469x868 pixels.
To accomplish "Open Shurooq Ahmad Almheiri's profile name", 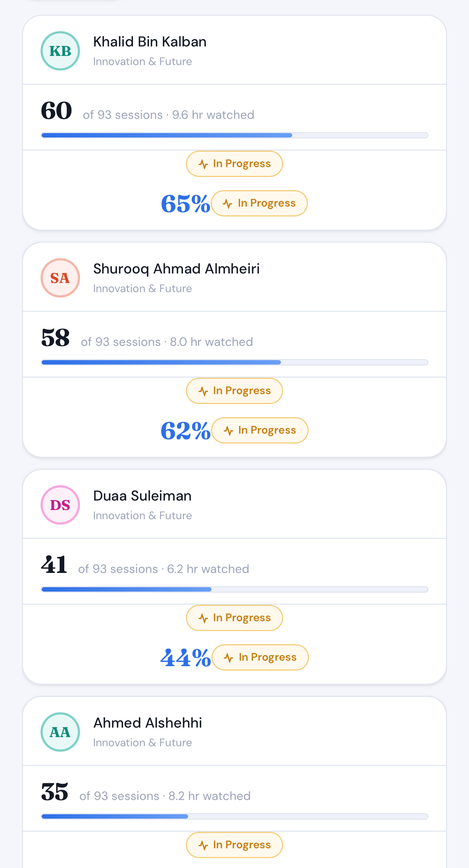I will [176, 269].
